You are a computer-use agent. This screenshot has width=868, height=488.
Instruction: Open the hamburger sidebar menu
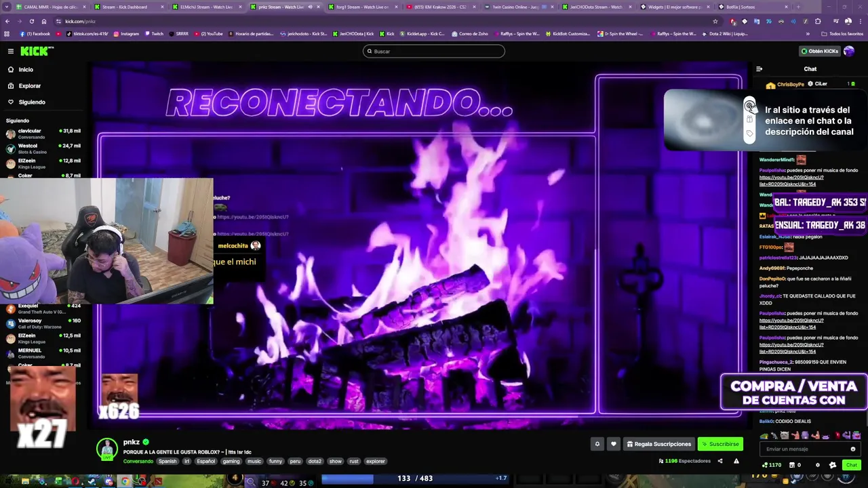coord(10,51)
